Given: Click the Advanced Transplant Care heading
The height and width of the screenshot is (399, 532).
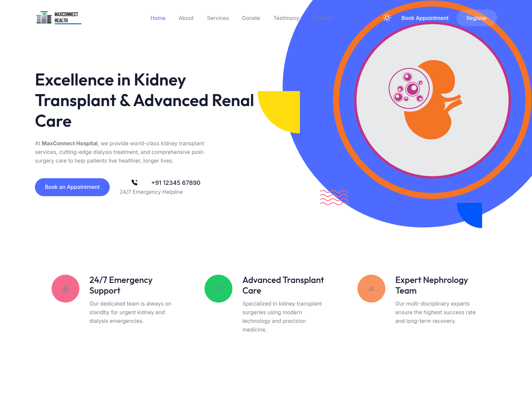Looking at the screenshot, I should pyautogui.click(x=283, y=285).
